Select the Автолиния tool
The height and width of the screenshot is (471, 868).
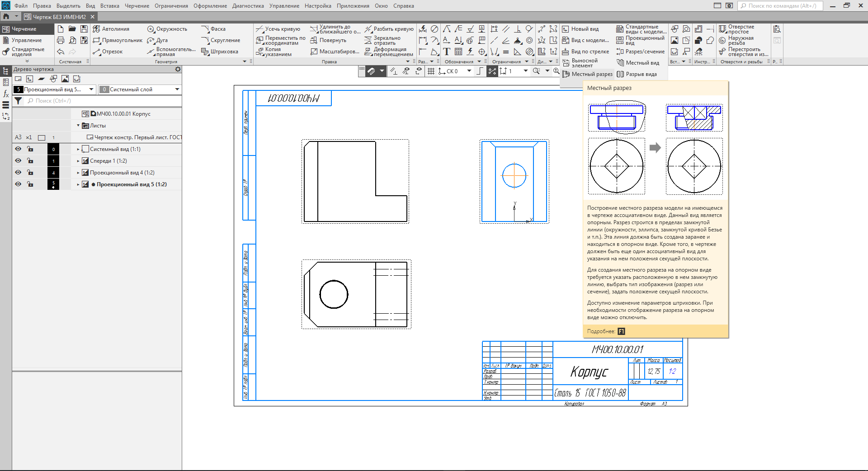tap(111, 29)
